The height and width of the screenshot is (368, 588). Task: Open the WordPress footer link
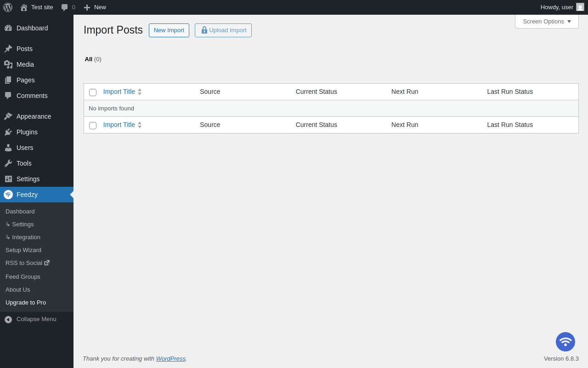point(171,358)
